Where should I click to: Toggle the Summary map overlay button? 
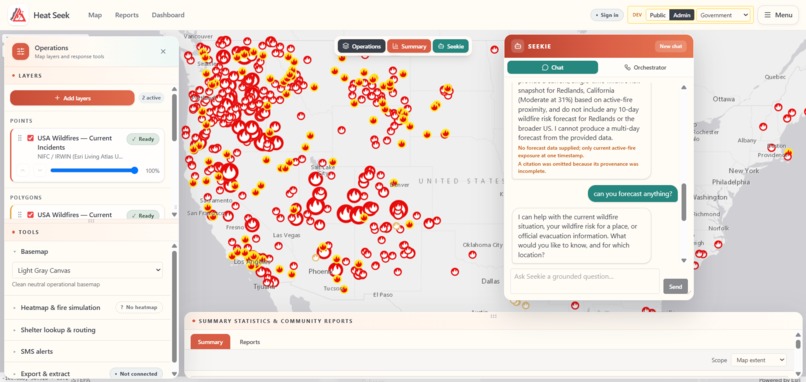[x=409, y=46]
